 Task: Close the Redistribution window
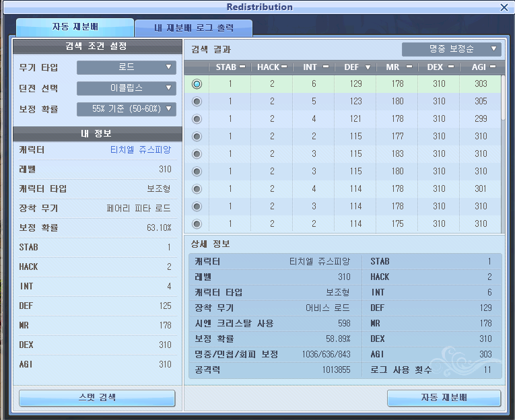tap(504, 7)
